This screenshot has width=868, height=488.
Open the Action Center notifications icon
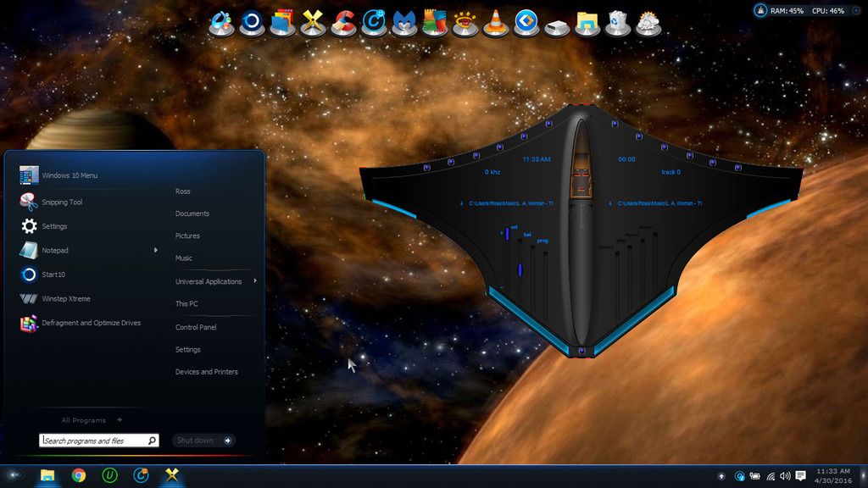click(800, 476)
